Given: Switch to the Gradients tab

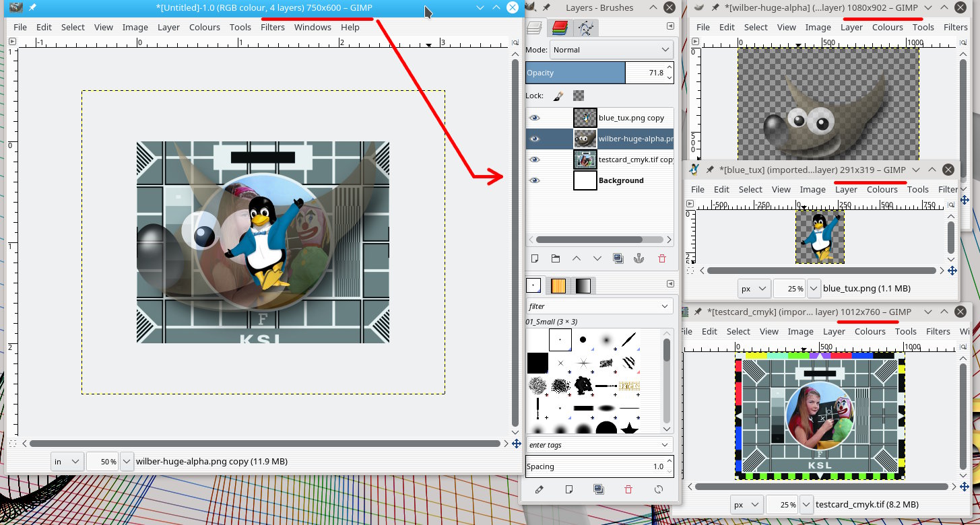Looking at the screenshot, I should click(583, 285).
